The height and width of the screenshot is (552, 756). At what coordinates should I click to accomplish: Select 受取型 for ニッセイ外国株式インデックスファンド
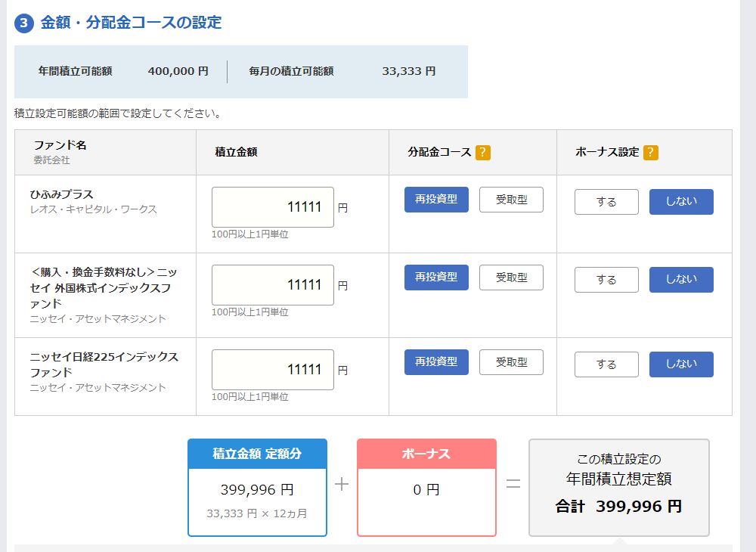point(511,278)
